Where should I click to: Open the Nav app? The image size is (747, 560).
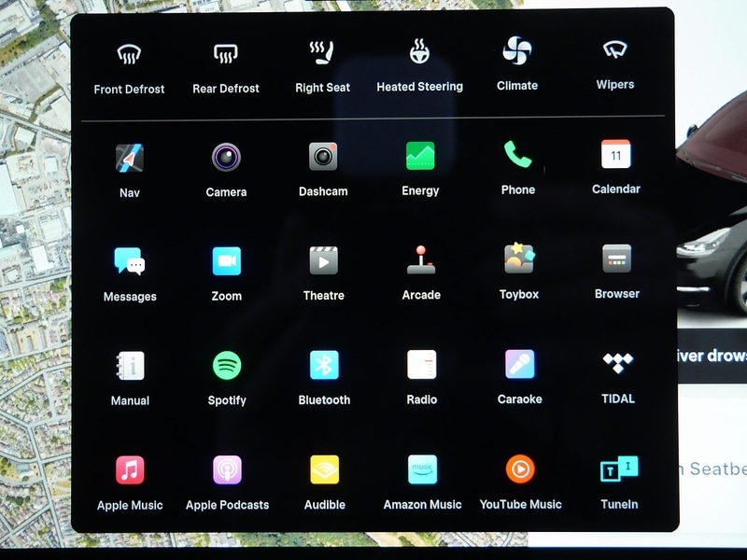coord(129,158)
